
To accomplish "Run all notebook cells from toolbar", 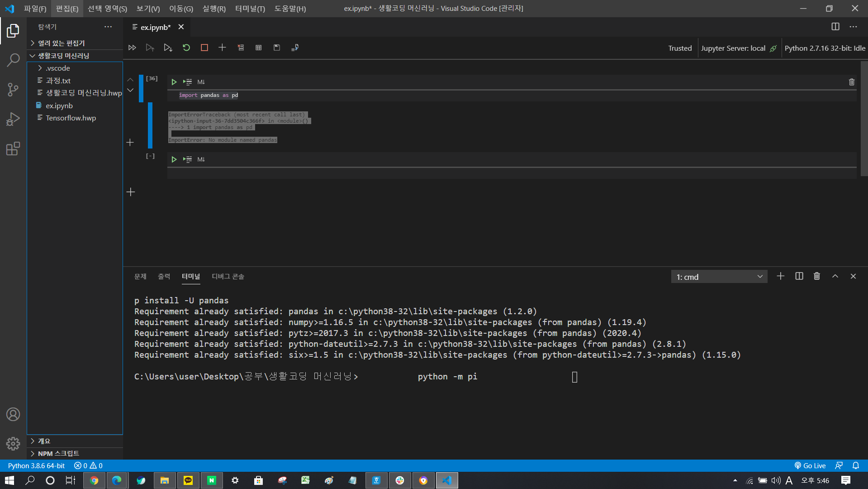I will point(132,48).
